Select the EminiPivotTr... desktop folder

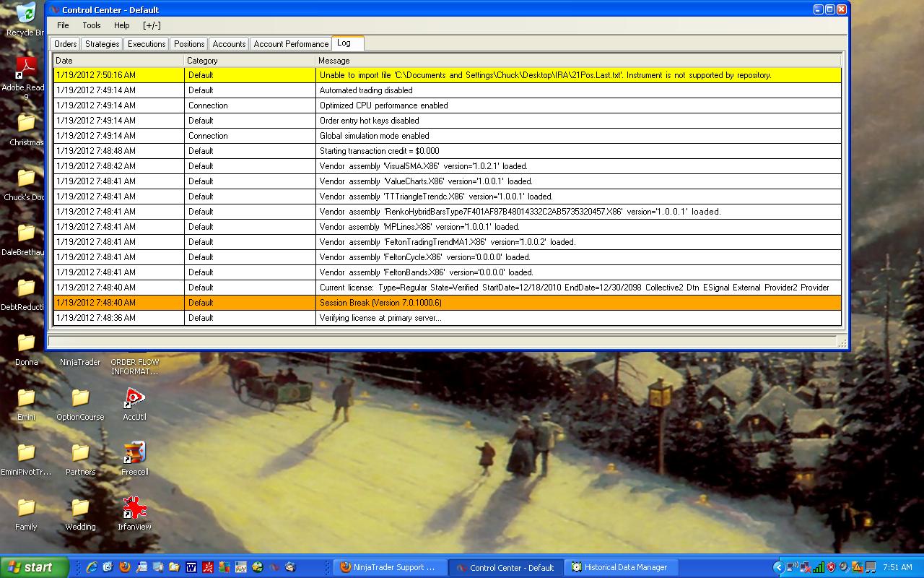point(26,458)
